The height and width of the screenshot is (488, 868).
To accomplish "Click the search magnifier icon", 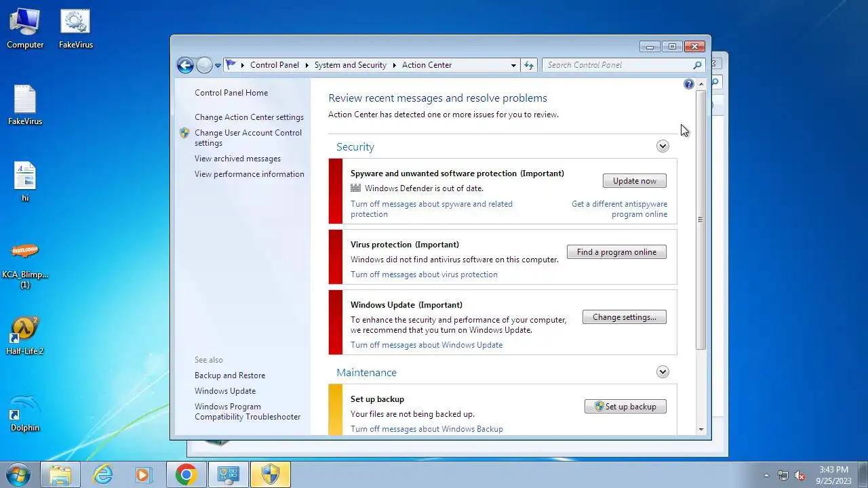I will coord(697,65).
